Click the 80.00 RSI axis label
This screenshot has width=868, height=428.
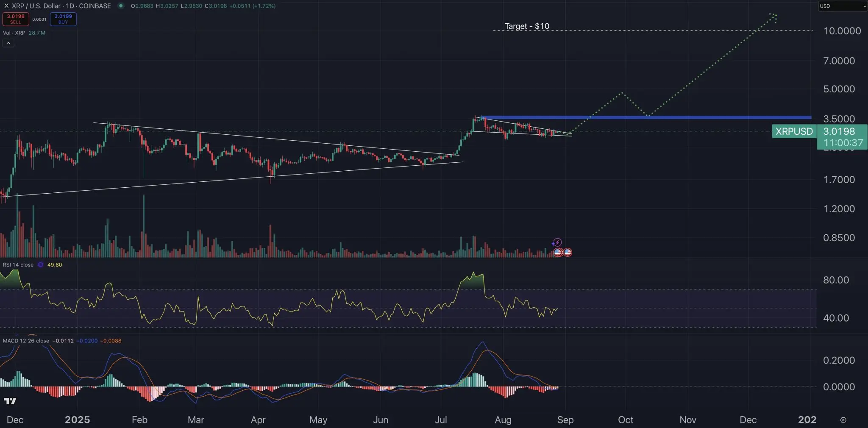point(836,280)
